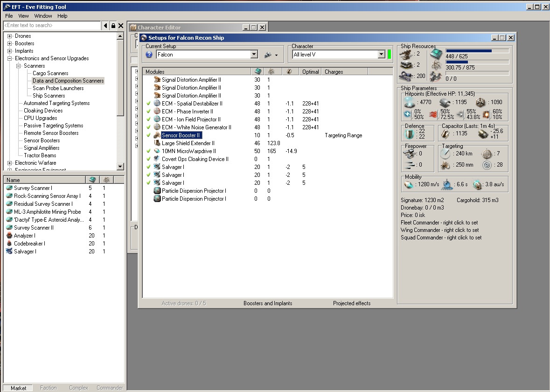Toggle the active checkmark on 10MN MicroWarpdrive II
The width and height of the screenshot is (550, 392).
(148, 151)
